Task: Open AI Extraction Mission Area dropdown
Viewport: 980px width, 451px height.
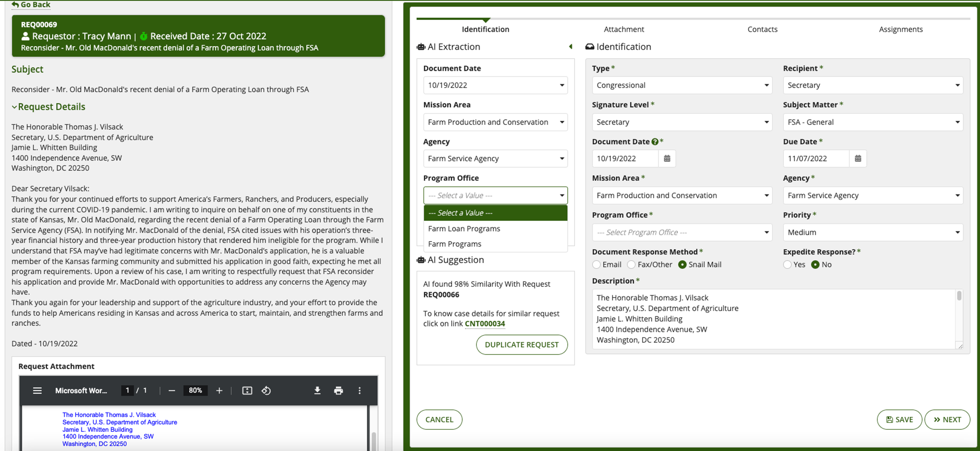Action: point(495,122)
